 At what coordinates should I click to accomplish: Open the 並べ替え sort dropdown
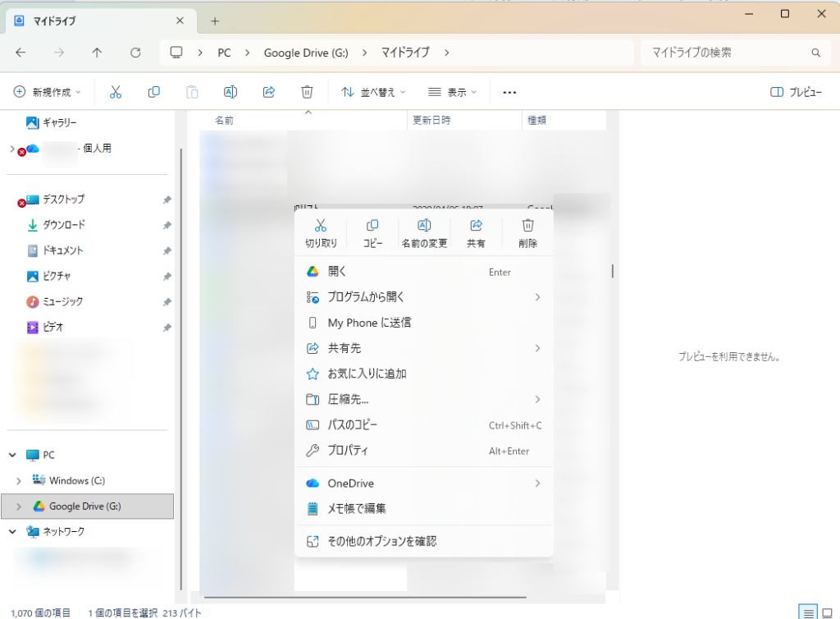373,92
